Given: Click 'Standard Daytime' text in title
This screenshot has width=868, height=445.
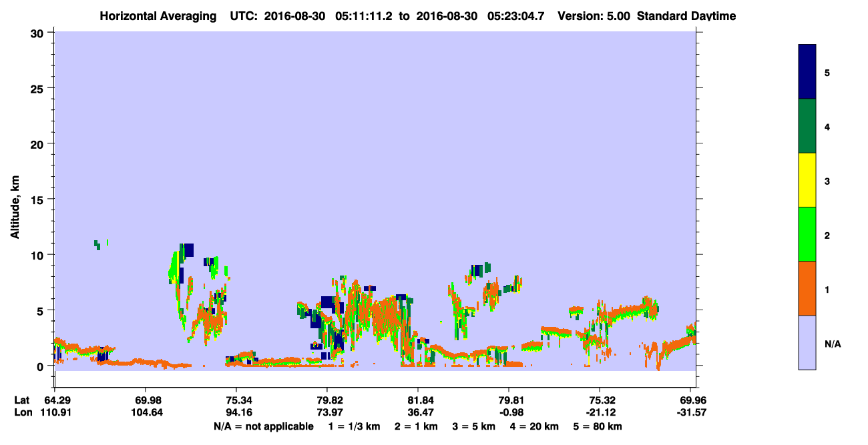Looking at the screenshot, I should click(686, 15).
